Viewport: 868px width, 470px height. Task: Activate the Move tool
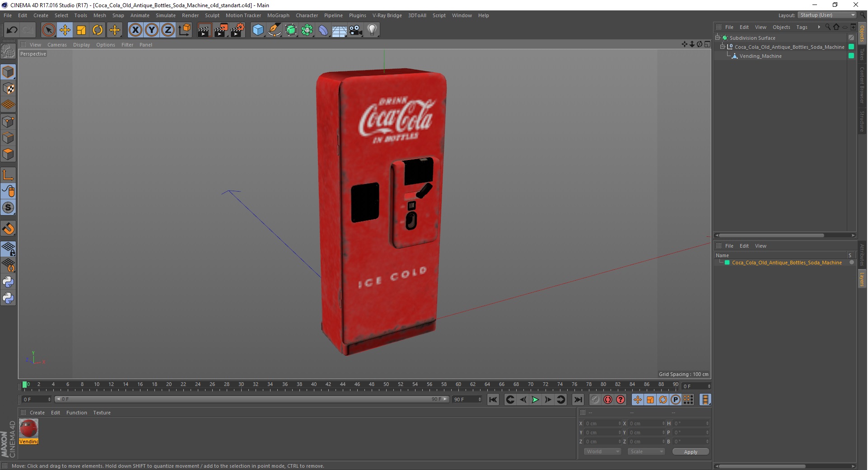(65, 30)
